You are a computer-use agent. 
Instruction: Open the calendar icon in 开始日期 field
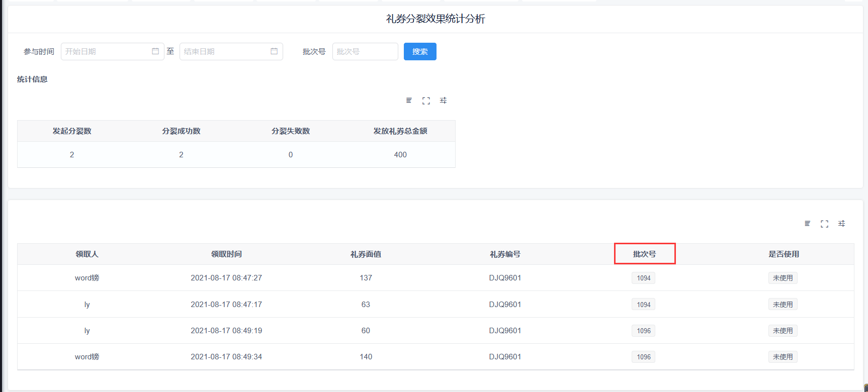[x=155, y=51]
